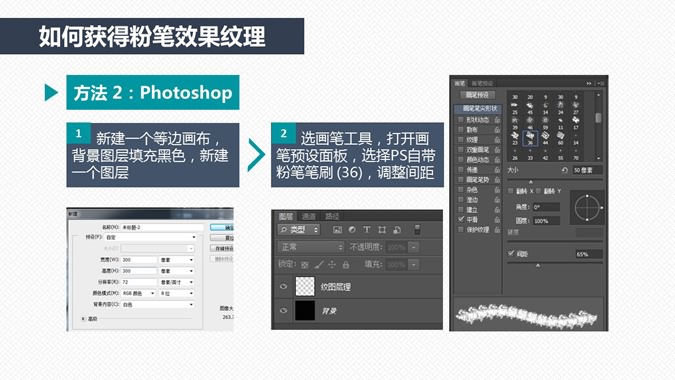The width and height of the screenshot is (675, 380).
Task: Click the adjustment layer filter icon
Action: (352, 230)
